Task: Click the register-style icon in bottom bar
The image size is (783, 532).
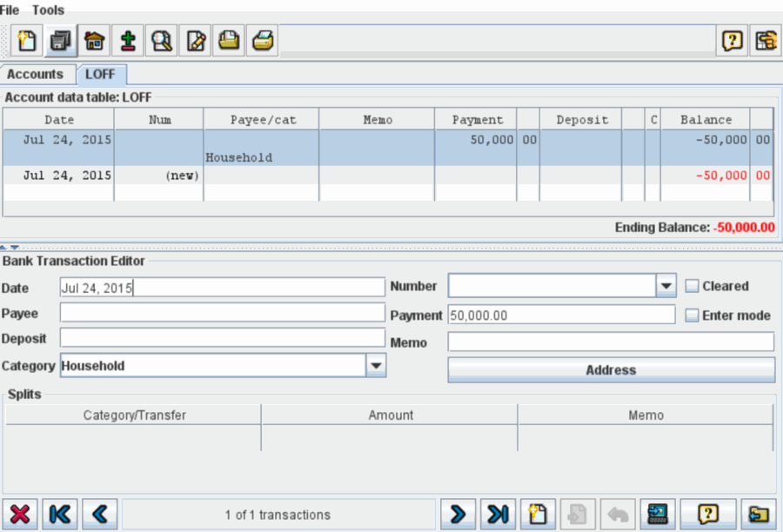Action: point(658,514)
